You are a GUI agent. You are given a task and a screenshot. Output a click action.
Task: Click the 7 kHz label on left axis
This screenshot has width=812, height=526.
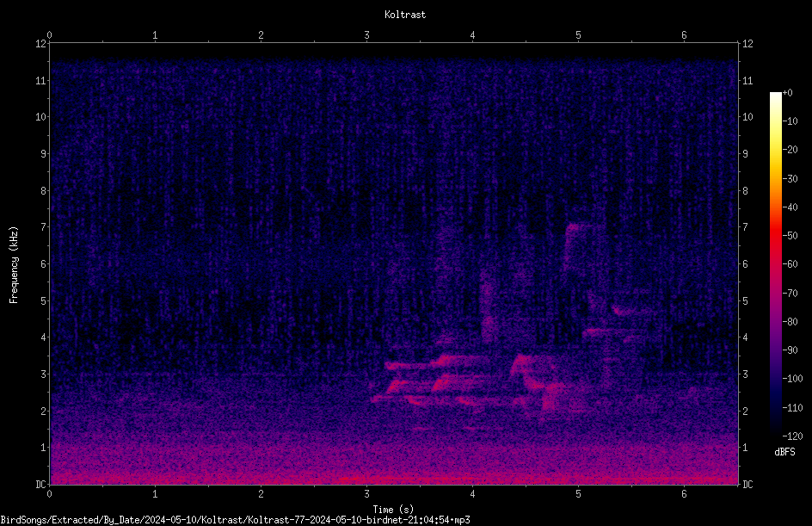click(44, 227)
